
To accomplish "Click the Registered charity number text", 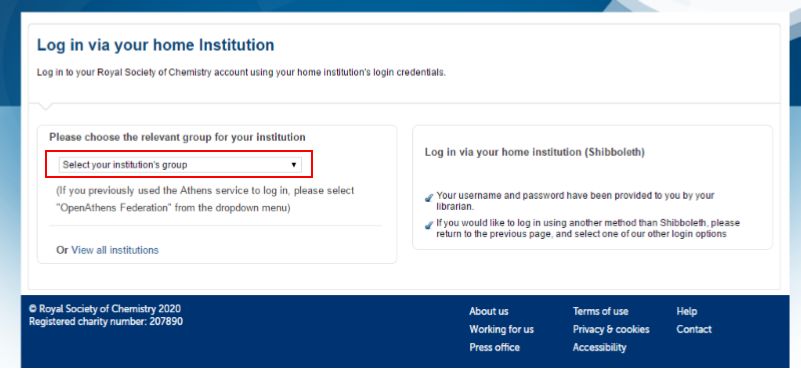I will [106, 322].
